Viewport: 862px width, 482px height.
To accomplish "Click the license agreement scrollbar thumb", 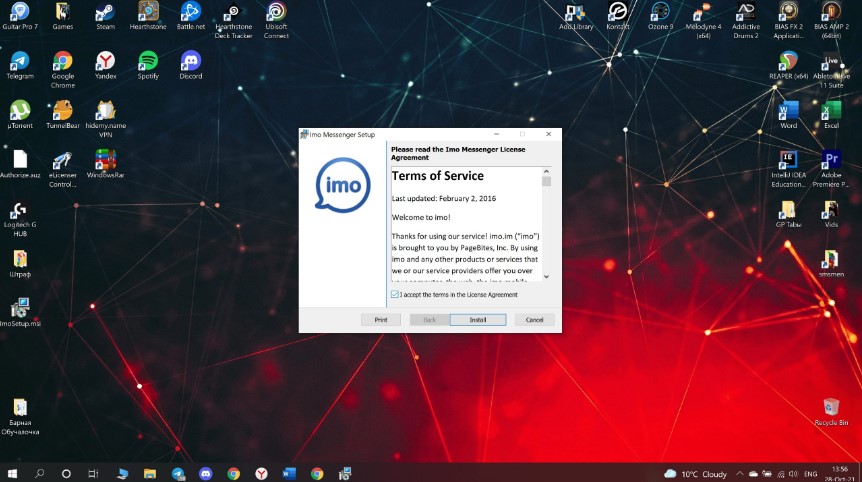I will (x=546, y=181).
